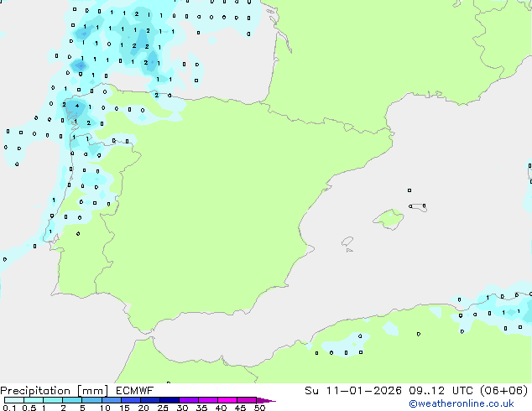The image size is (532, 411).
Task: Click the legend value '10'
Action: pyautogui.click(x=105, y=408)
